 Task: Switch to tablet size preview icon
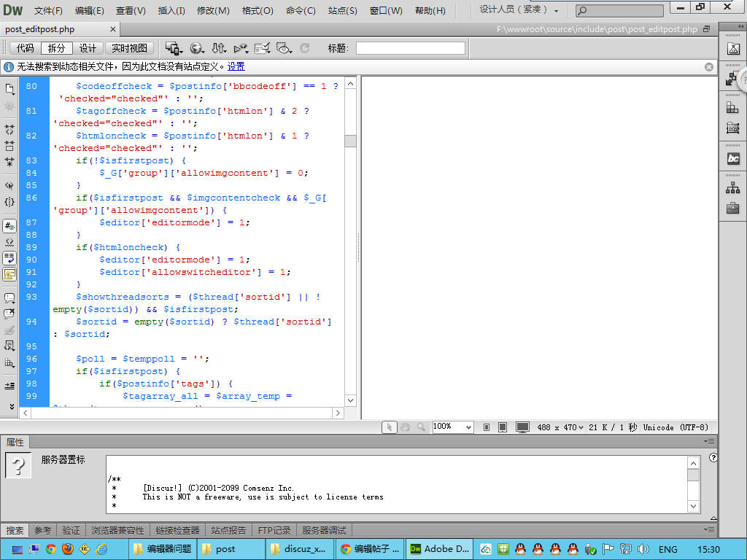pyautogui.click(x=503, y=427)
